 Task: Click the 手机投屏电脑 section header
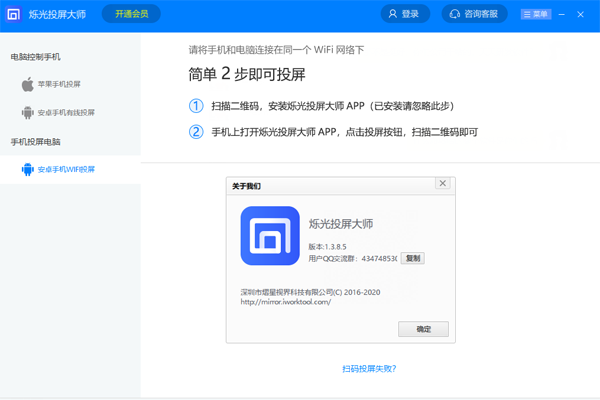(x=36, y=142)
